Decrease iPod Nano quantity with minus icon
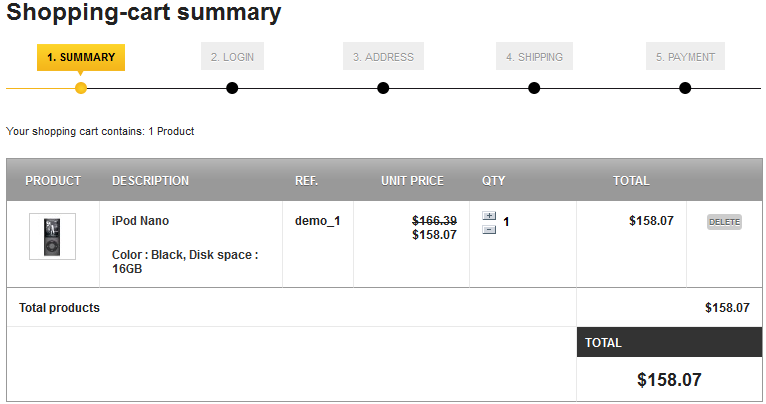Screen dimensions: 766x404 (489, 230)
